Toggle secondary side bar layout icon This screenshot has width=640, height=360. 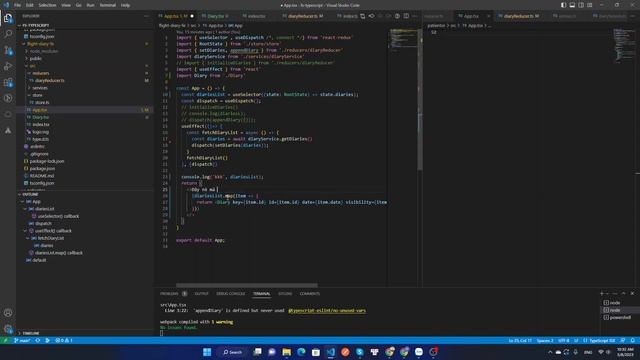point(581,5)
